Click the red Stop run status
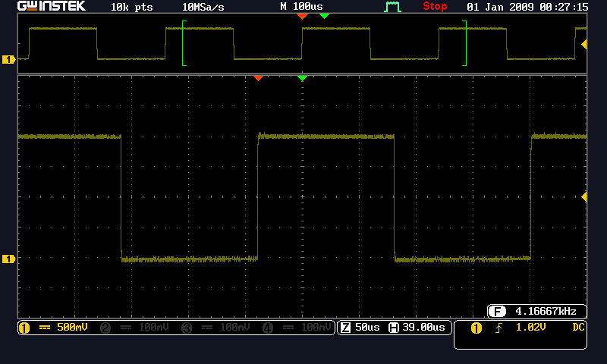 [x=435, y=7]
